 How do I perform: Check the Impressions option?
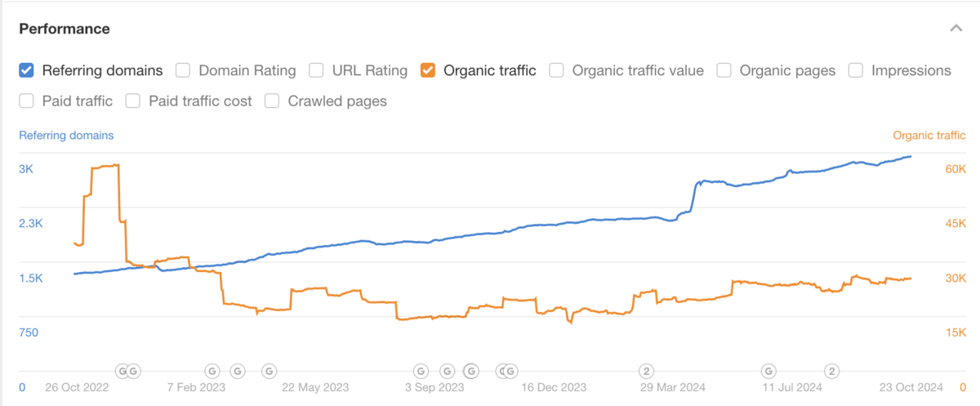(x=856, y=70)
